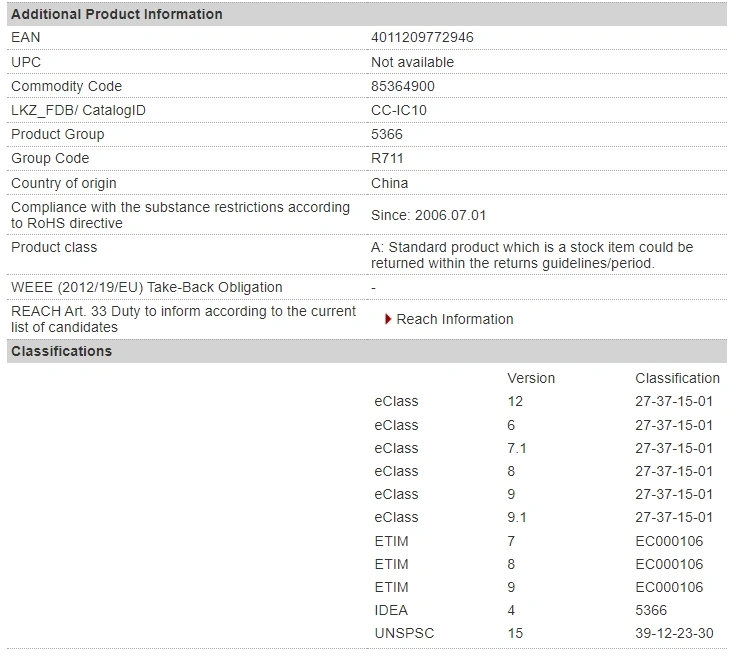Viewport: 736px width, 657px height.
Task: Click the RoHS date Since: 2006.07.01
Action: (x=428, y=215)
